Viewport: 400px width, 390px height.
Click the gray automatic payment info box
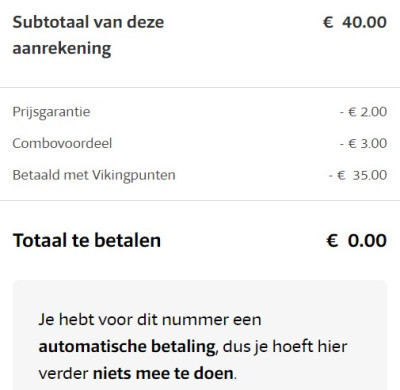click(200, 335)
